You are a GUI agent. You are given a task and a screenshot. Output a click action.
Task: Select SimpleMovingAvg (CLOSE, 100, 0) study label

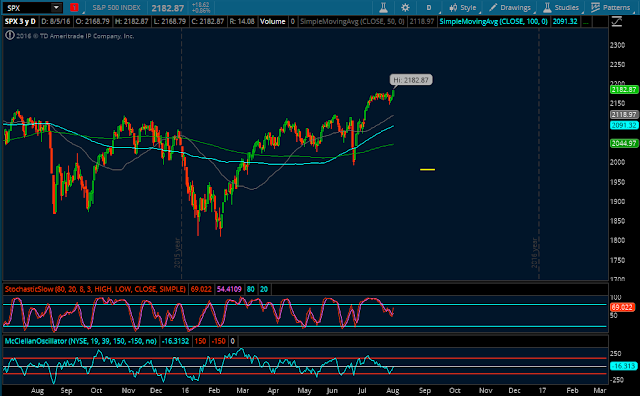[493, 21]
